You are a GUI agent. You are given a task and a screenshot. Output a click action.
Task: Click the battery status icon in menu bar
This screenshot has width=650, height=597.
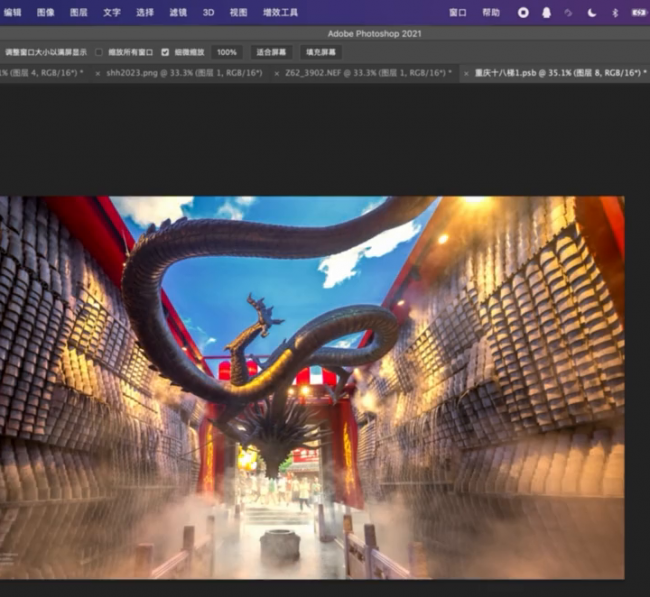(640, 13)
